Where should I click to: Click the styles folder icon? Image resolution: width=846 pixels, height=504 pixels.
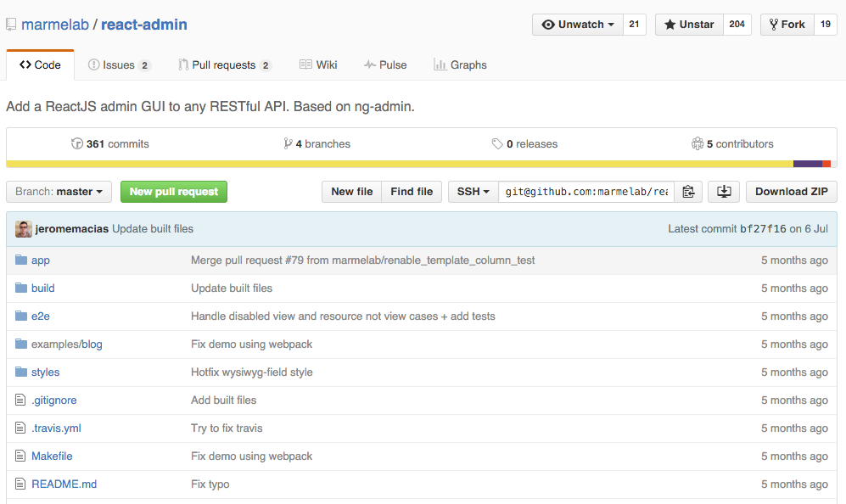point(21,372)
